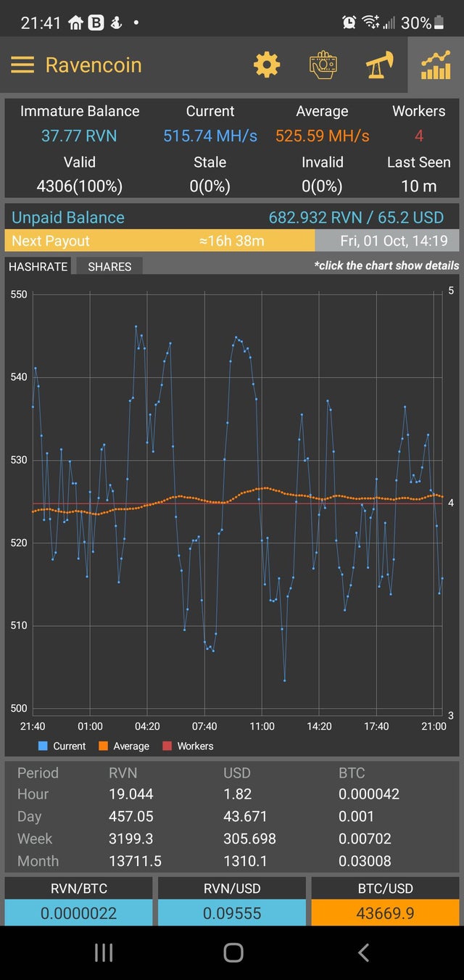Tap the invalid shares value under Invalid

pyautogui.click(x=322, y=186)
